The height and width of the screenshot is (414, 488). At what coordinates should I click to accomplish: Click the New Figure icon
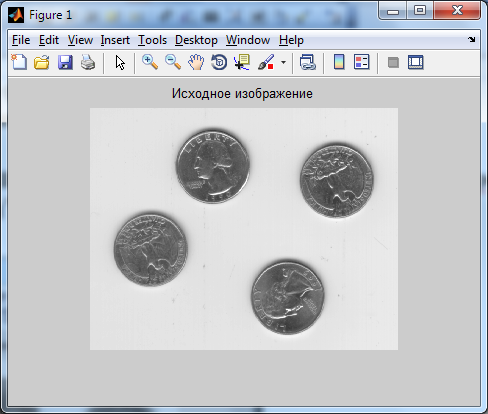[19, 62]
